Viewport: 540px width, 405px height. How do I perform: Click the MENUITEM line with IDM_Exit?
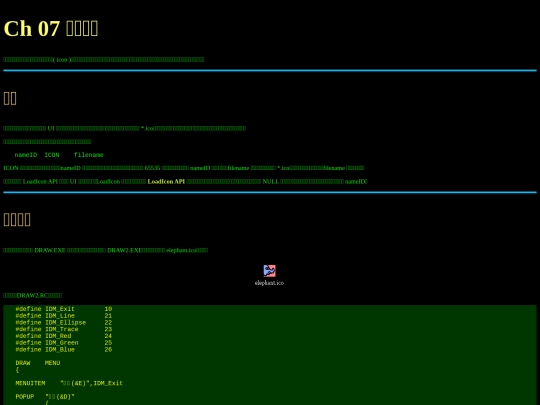click(69, 383)
